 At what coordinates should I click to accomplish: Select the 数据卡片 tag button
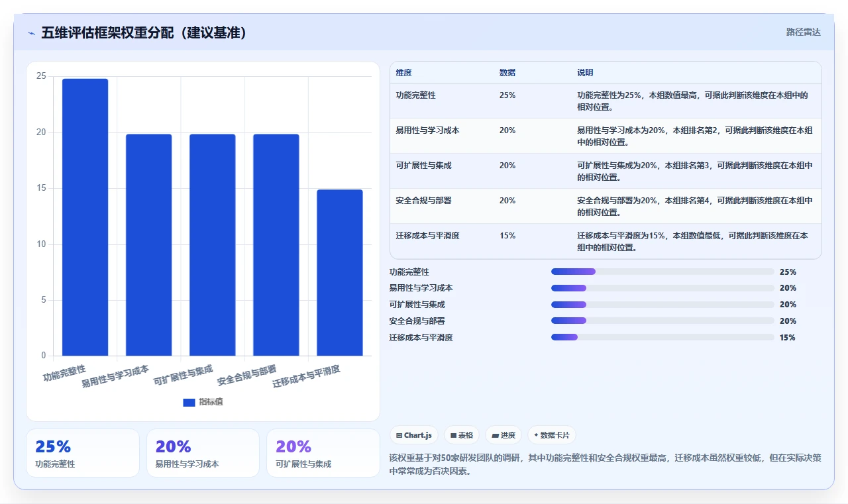(552, 435)
